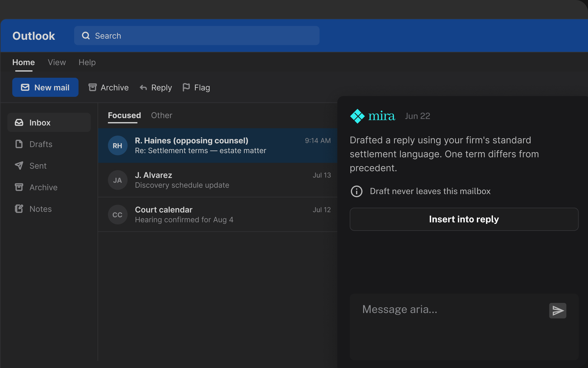Click the Reply arrow icon
Screen dimensions: 588x368
[x=143, y=88]
